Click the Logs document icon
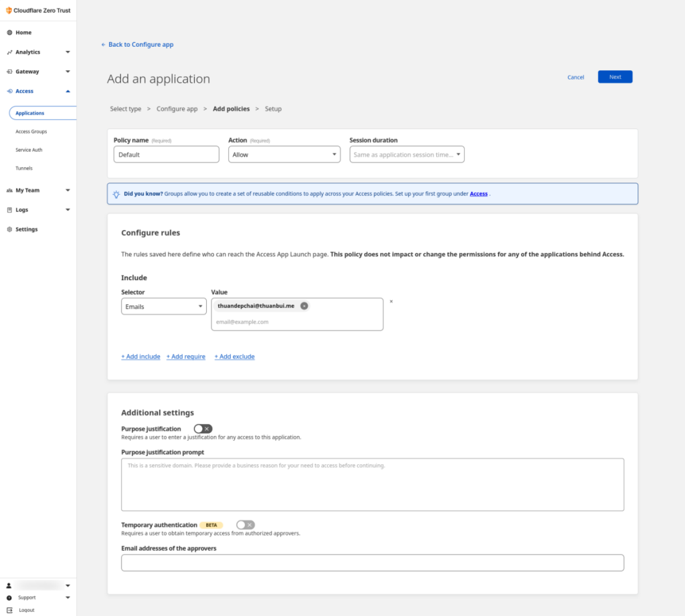 pyautogui.click(x=9, y=210)
